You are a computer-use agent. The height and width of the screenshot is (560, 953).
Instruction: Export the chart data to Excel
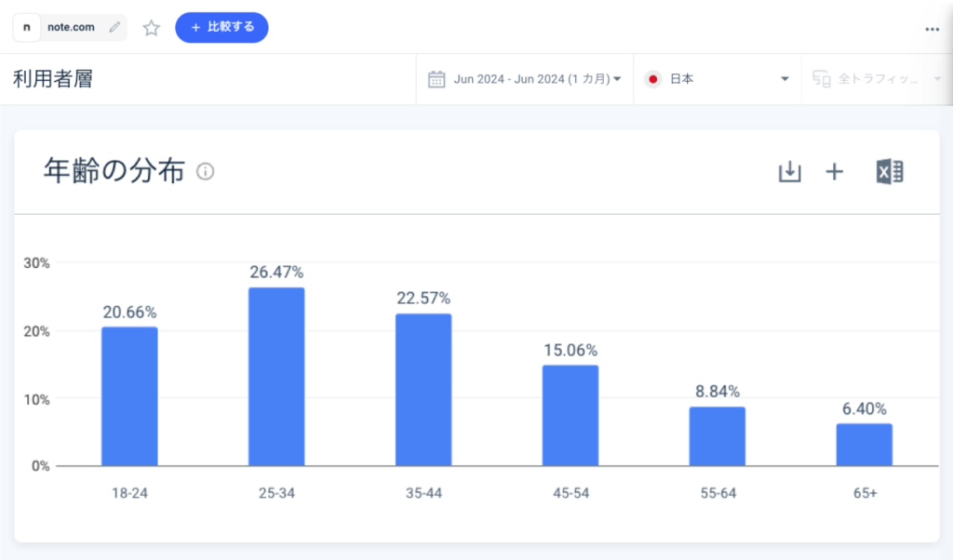click(890, 171)
